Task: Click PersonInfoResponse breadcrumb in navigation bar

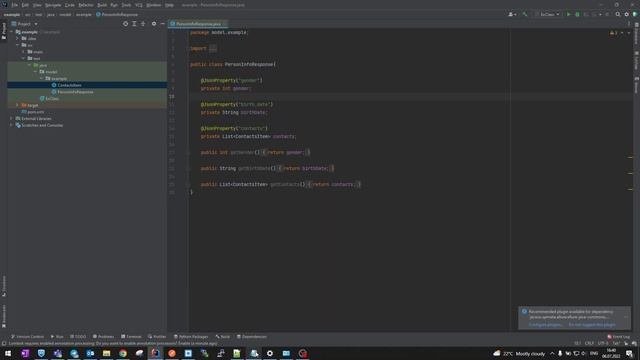Action: (117, 15)
